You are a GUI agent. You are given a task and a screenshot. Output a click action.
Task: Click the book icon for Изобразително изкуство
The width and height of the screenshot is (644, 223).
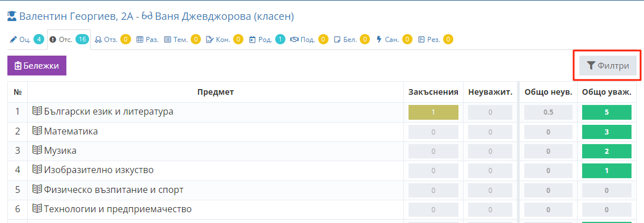pyautogui.click(x=37, y=170)
